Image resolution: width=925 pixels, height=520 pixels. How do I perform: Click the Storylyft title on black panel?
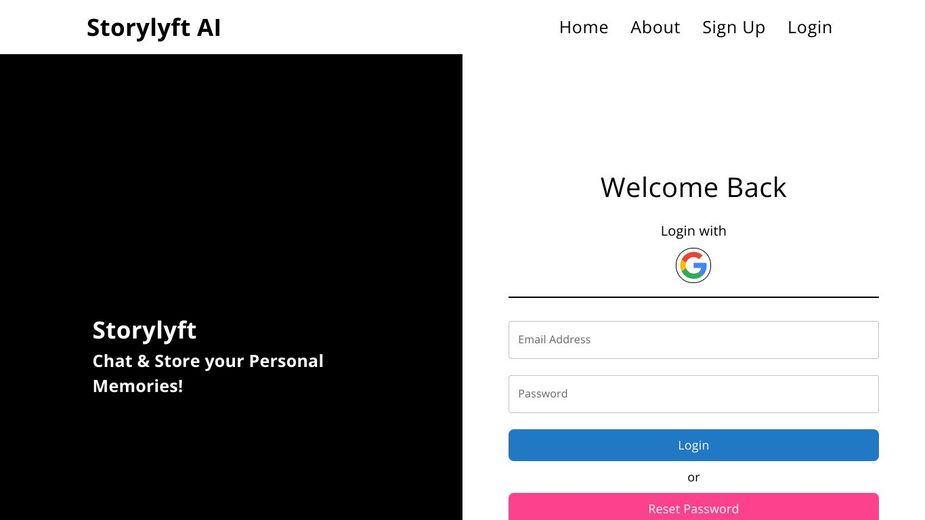[x=144, y=330]
